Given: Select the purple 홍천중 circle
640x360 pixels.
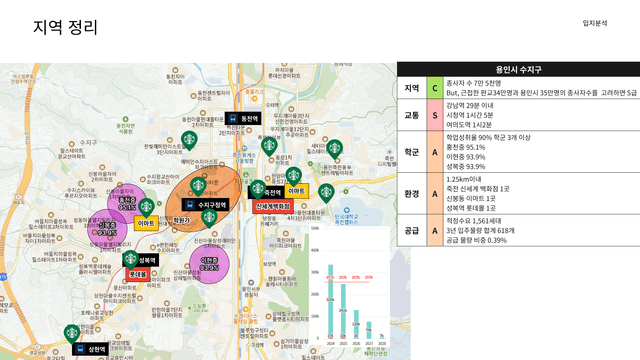Looking at the screenshot, I should pyautogui.click(x=127, y=204).
